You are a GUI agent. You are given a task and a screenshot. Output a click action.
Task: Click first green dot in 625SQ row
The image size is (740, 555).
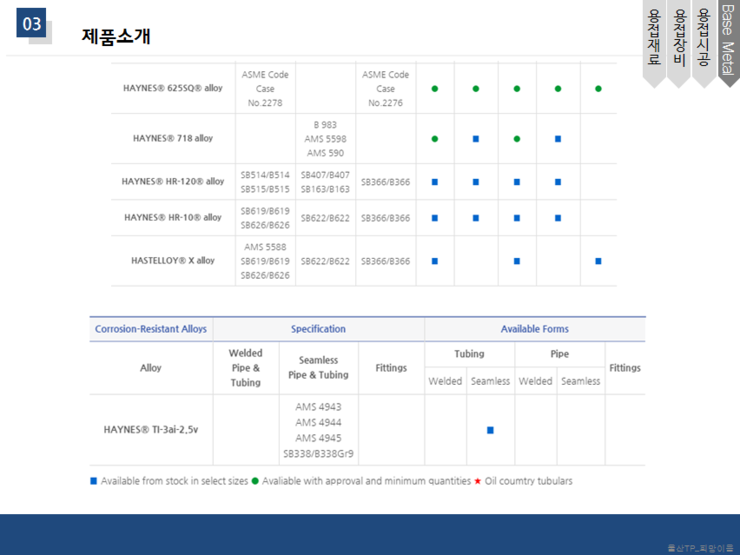[435, 89]
